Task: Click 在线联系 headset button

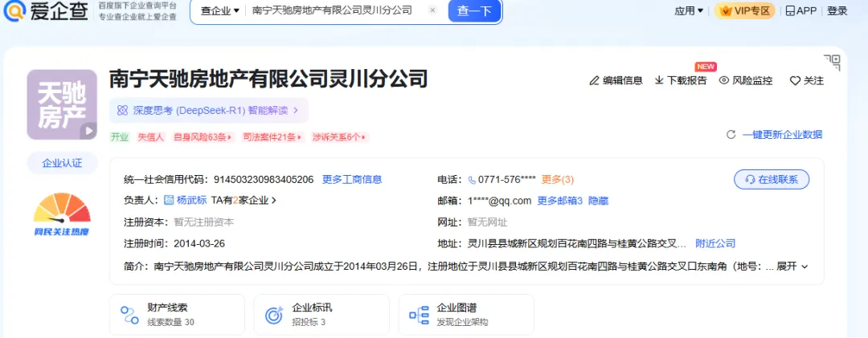Action: coord(771,179)
